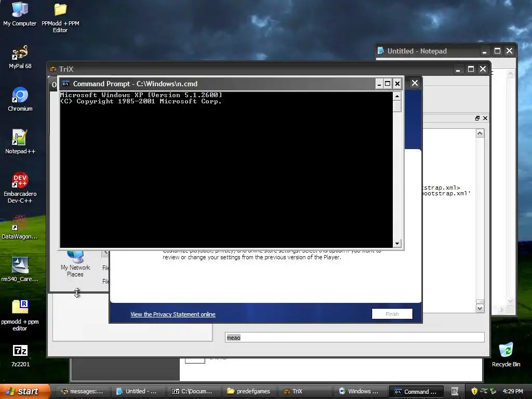This screenshot has width=532, height=399.
Task: Minimize the Untitled Notepad window
Action: 485,51
